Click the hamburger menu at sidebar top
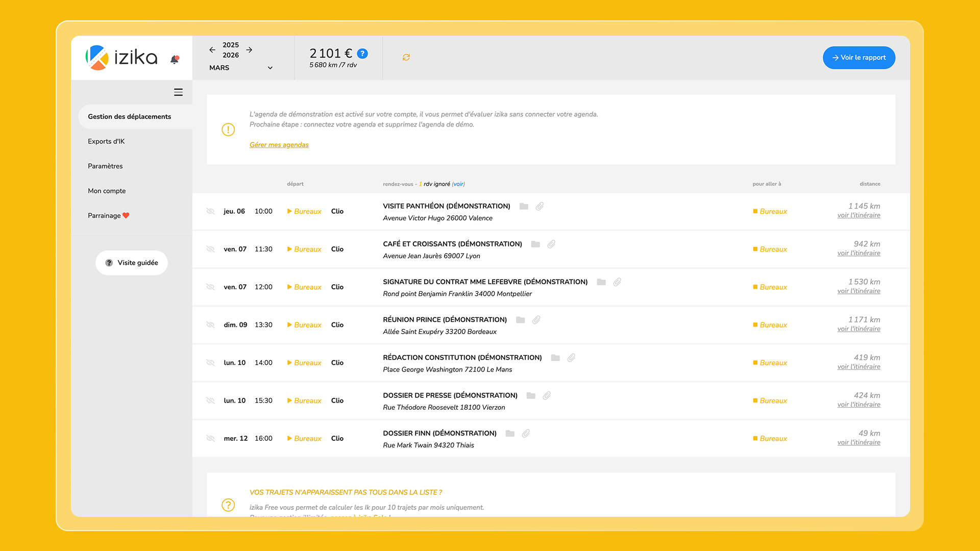The height and width of the screenshot is (551, 980). click(178, 92)
